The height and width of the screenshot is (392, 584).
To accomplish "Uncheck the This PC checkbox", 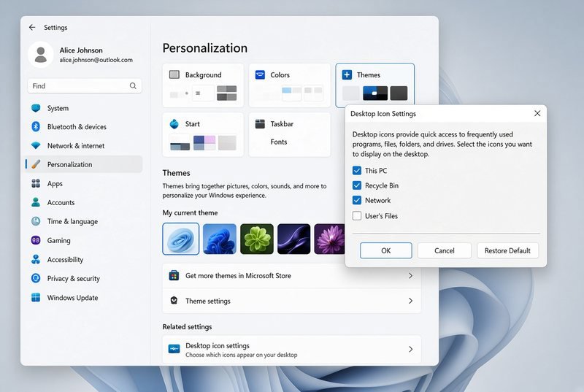I will click(x=357, y=171).
